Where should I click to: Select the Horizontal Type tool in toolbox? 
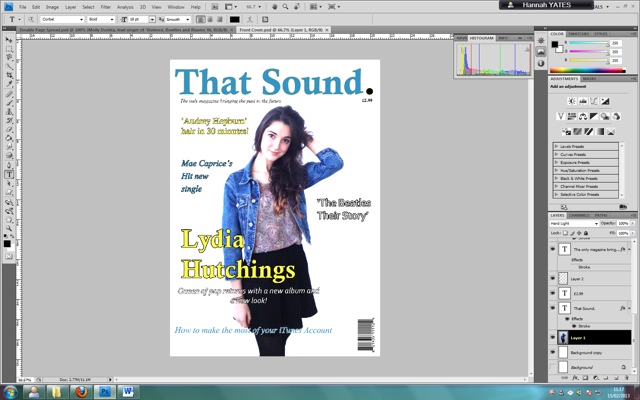point(9,175)
